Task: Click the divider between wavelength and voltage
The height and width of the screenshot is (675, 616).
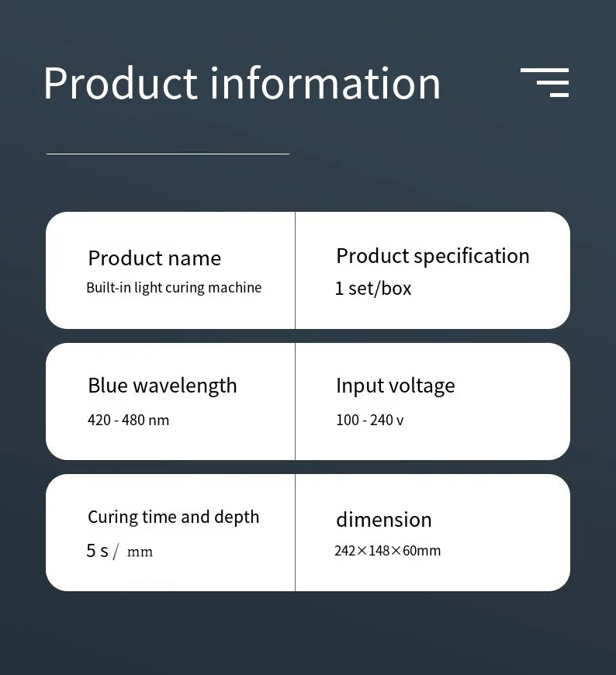Action: 295,401
